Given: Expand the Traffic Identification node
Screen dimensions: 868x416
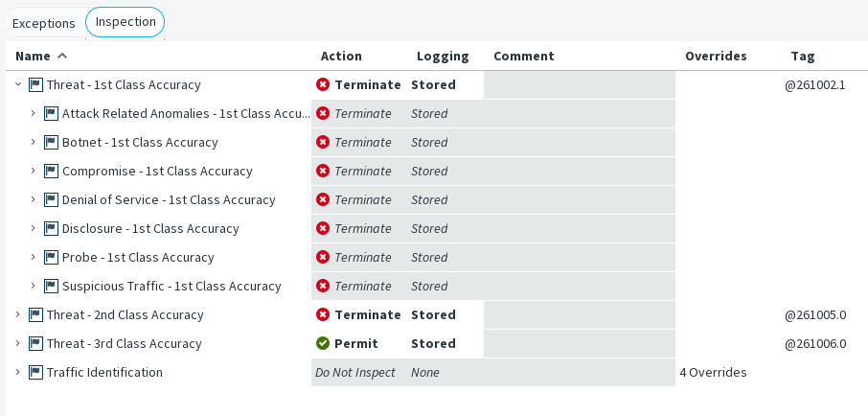Looking at the screenshot, I should point(17,372).
